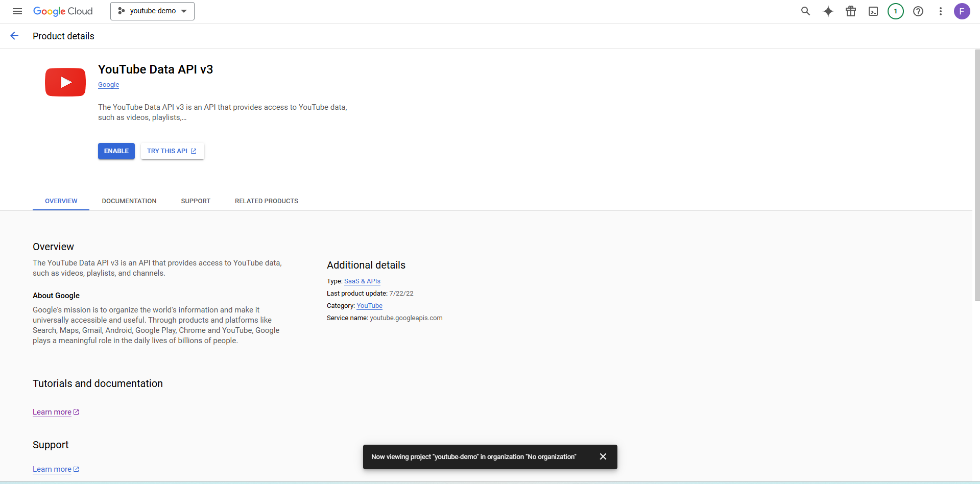Click TRY THIS API
This screenshot has width=980, height=484.
tap(172, 151)
